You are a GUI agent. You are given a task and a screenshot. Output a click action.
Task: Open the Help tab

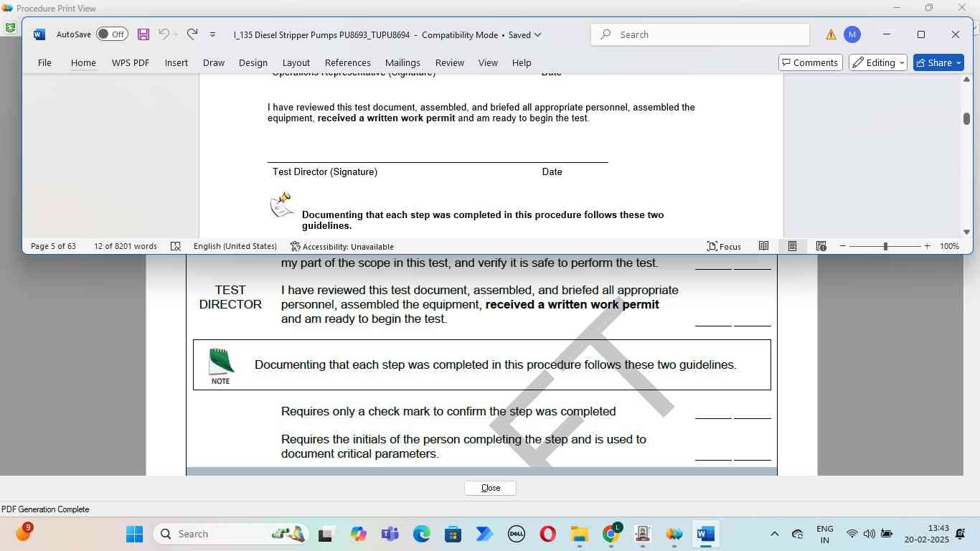coord(522,62)
